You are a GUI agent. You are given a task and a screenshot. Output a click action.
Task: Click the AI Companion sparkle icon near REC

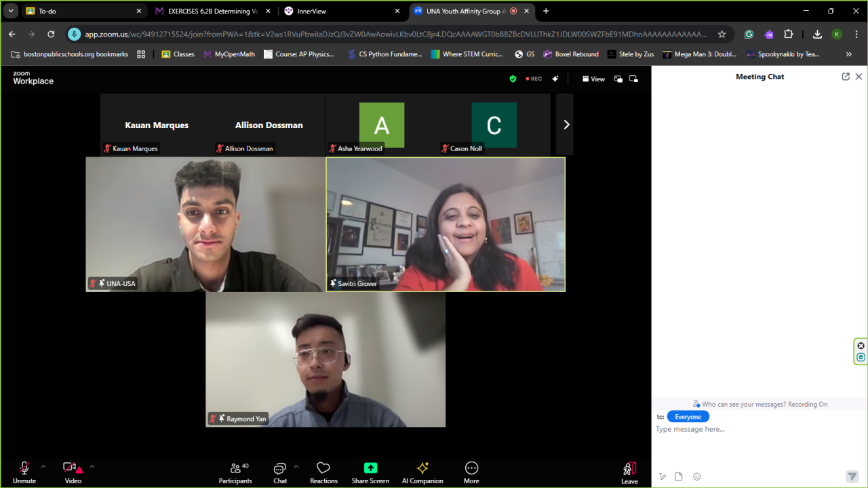pos(555,79)
